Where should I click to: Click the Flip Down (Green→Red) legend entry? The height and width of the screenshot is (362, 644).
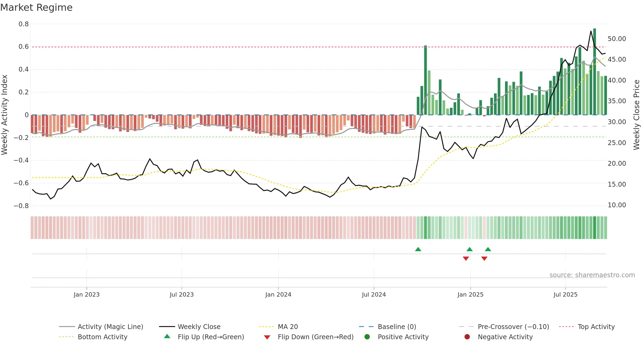(x=309, y=337)
